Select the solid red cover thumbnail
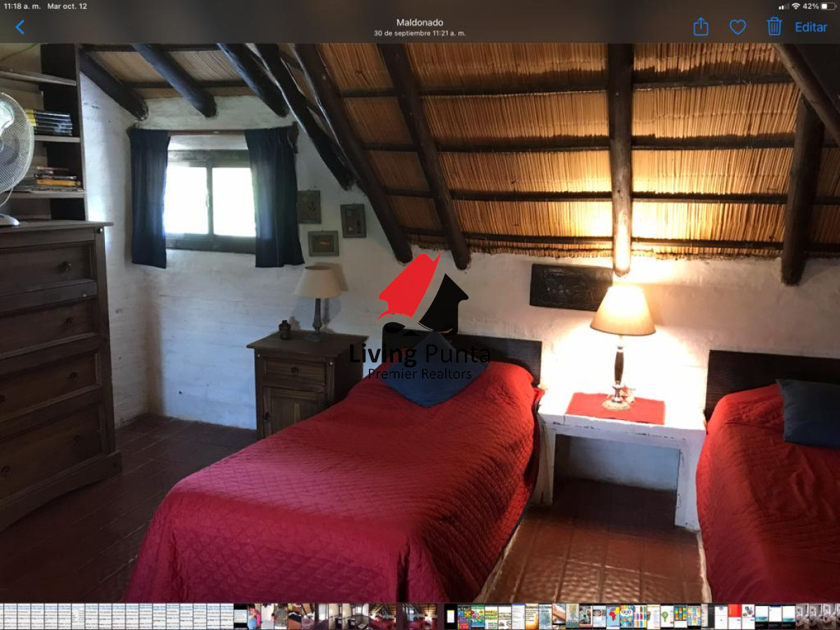The image size is (840, 630). [734, 617]
